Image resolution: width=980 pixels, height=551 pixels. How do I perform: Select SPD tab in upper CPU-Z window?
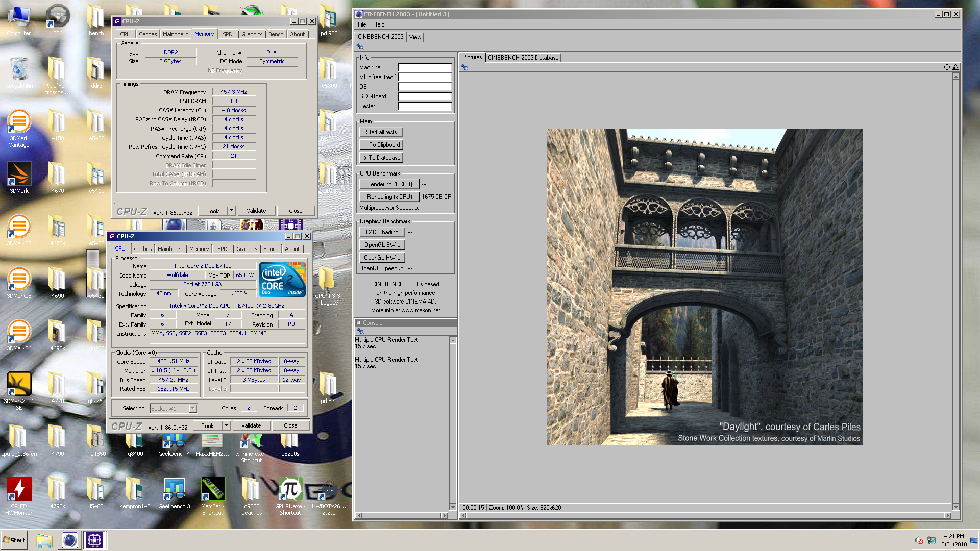[x=228, y=34]
